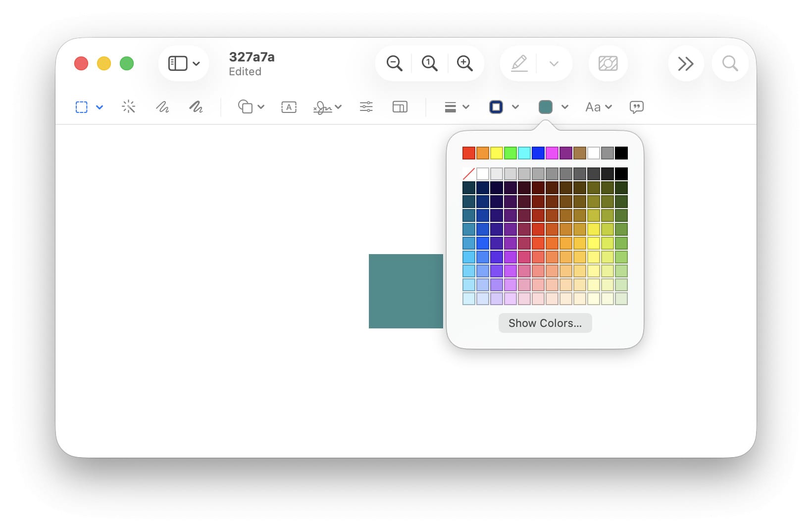Add a speech bubble note
The height and width of the screenshot is (531, 812).
point(637,107)
